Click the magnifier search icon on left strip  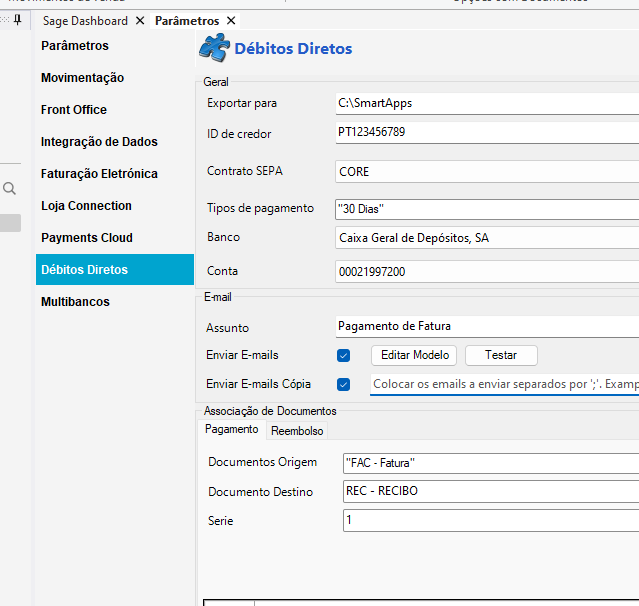coord(9,189)
